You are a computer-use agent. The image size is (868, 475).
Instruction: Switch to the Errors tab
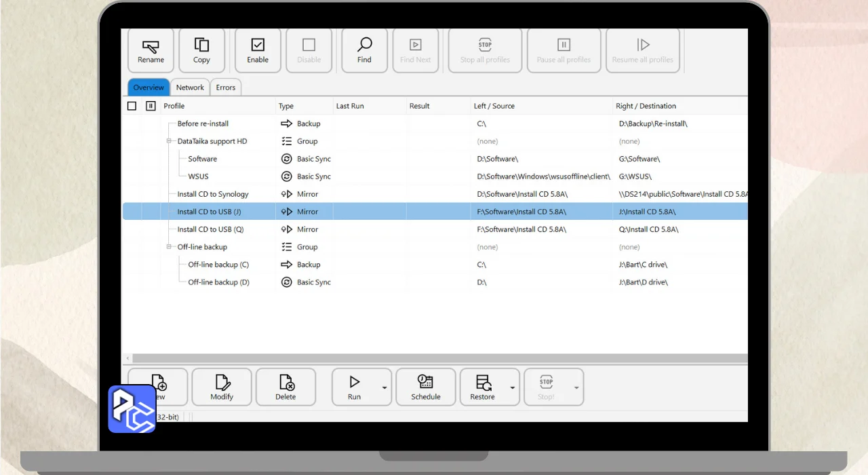[226, 88]
